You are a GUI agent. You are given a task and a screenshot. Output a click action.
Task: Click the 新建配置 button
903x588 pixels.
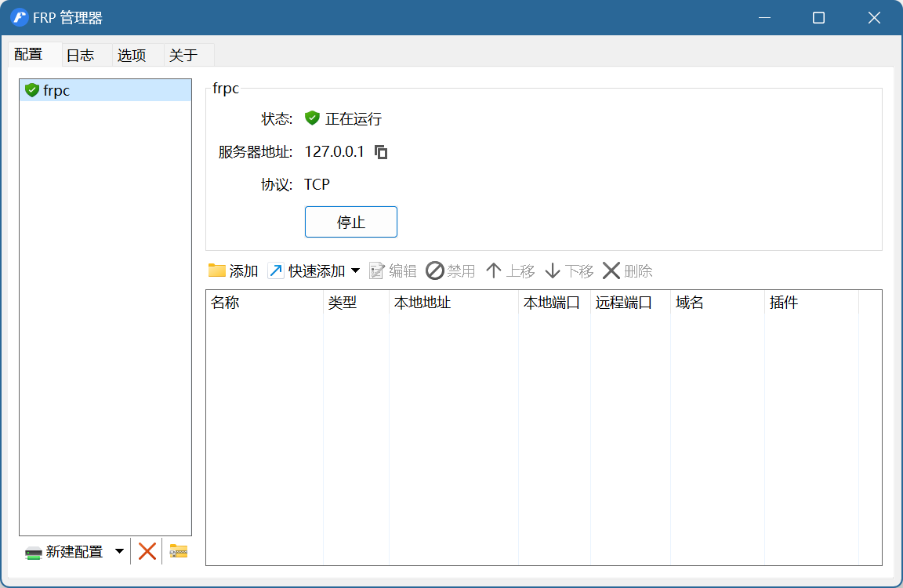pyautogui.click(x=66, y=551)
